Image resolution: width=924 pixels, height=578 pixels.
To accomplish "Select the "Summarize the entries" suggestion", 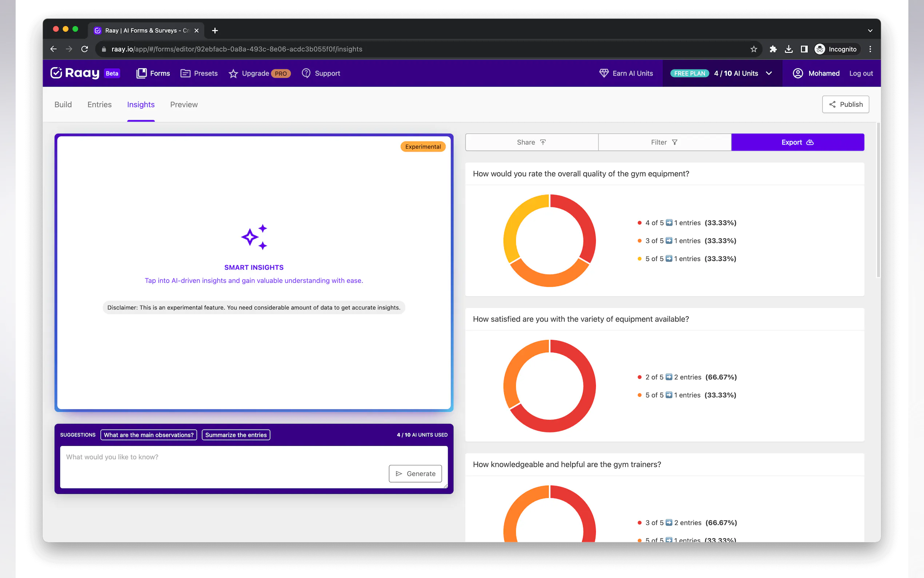I will pos(236,435).
